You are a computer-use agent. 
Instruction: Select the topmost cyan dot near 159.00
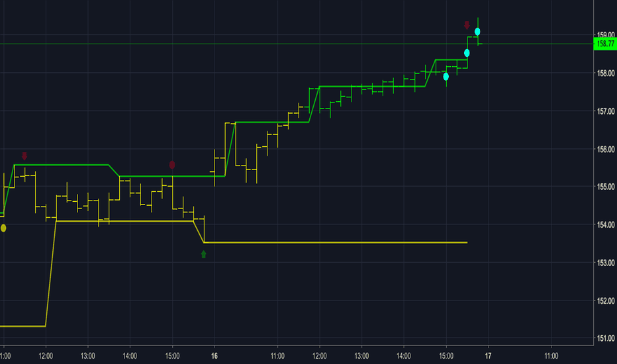(x=477, y=32)
